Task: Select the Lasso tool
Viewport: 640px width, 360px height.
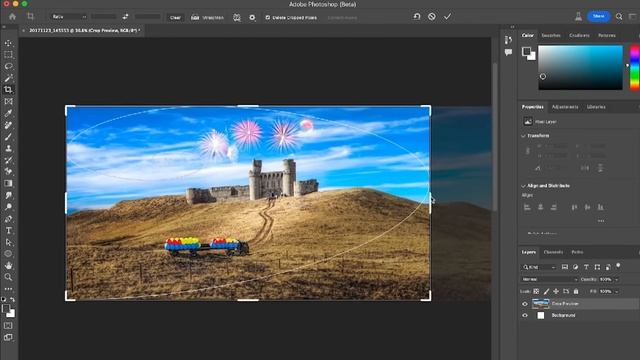Action: [x=8, y=66]
